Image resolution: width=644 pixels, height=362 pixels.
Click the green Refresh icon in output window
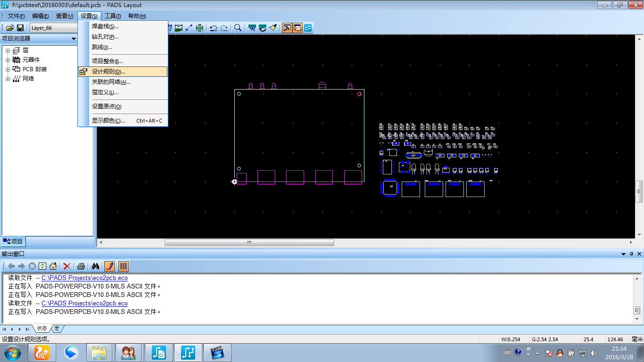42,266
